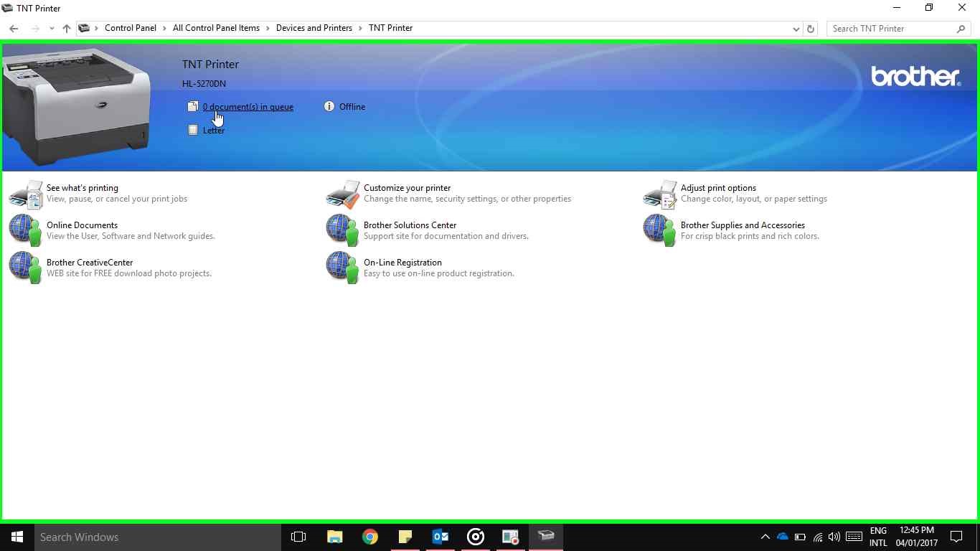
Task: Open See what's printing
Action: [x=83, y=188]
